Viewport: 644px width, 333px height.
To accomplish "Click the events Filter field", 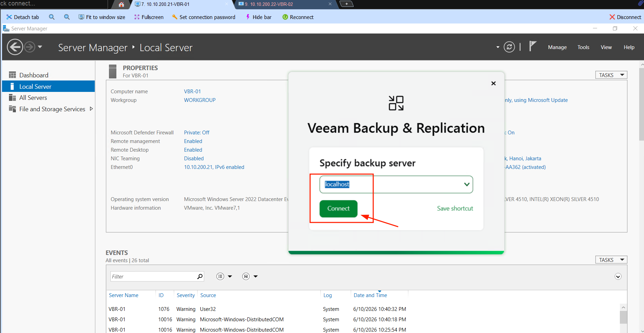I will click(x=153, y=276).
